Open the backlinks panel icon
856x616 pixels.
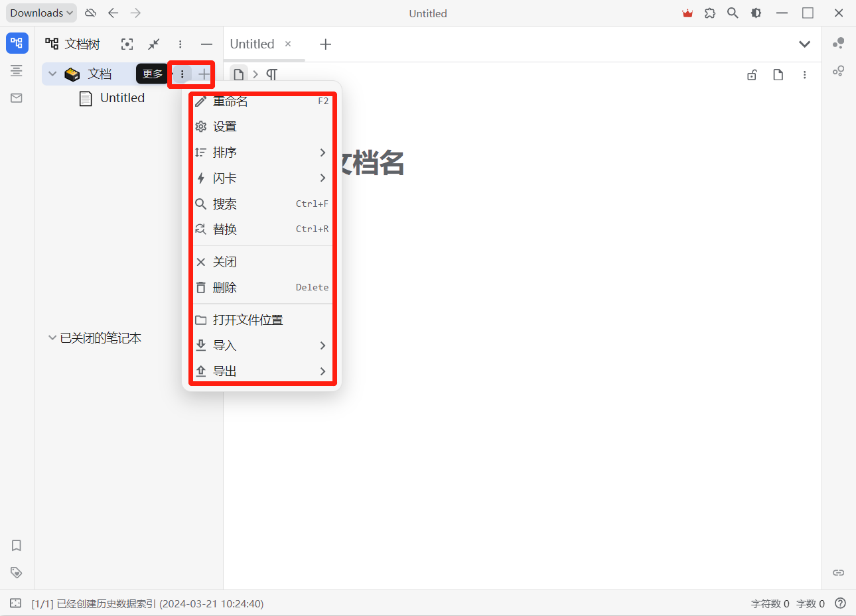(839, 572)
